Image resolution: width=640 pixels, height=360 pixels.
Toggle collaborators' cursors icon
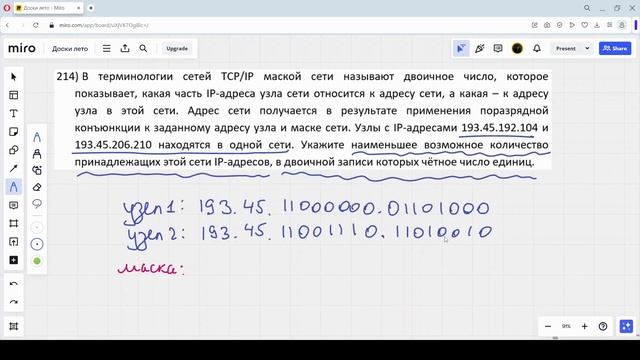pyautogui.click(x=461, y=49)
